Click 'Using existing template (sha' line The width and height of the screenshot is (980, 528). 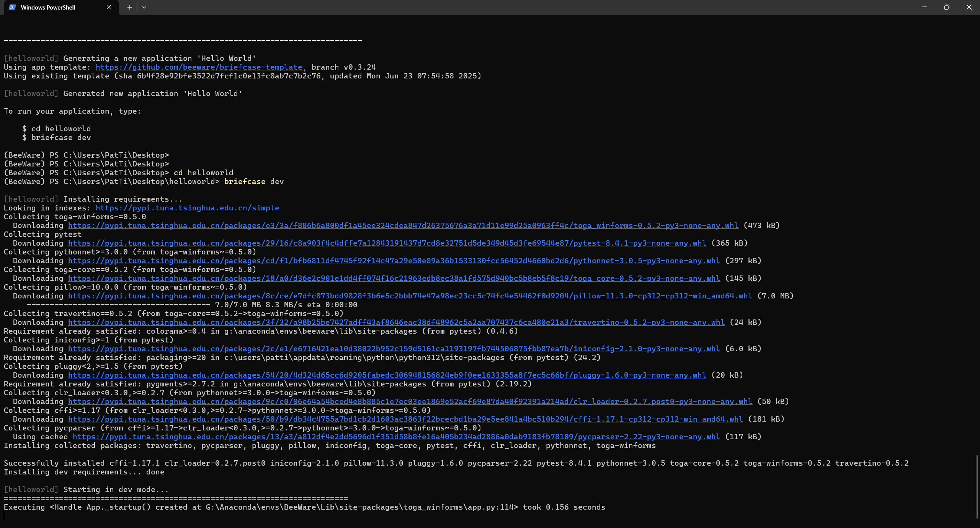pyautogui.click(x=242, y=76)
